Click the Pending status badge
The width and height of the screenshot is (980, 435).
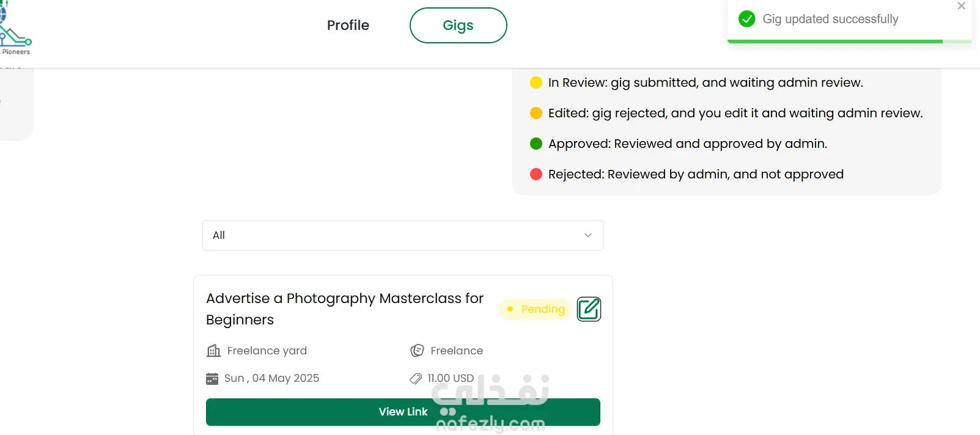point(535,309)
